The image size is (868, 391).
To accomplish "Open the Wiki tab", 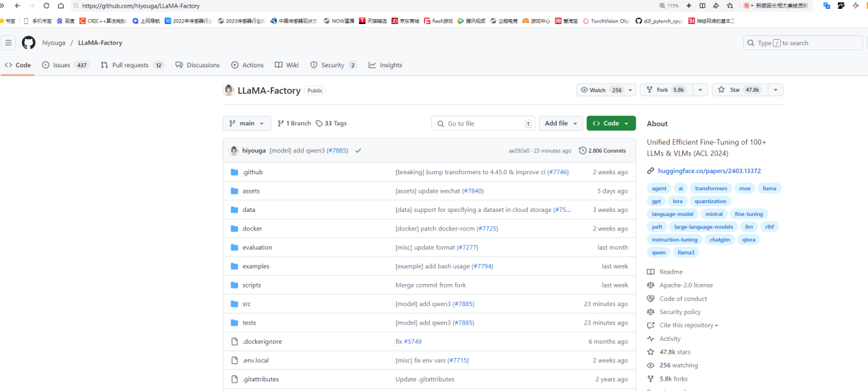I will pyautogui.click(x=287, y=65).
